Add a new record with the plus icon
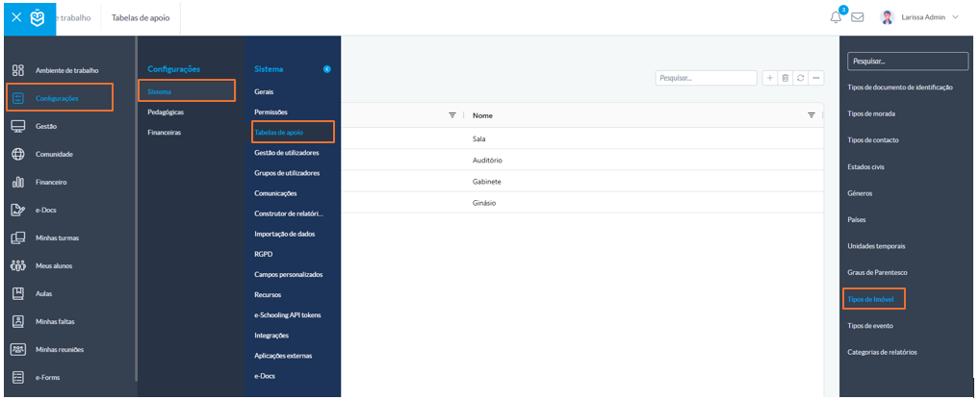Viewport: 980px width, 400px height. coord(770,78)
